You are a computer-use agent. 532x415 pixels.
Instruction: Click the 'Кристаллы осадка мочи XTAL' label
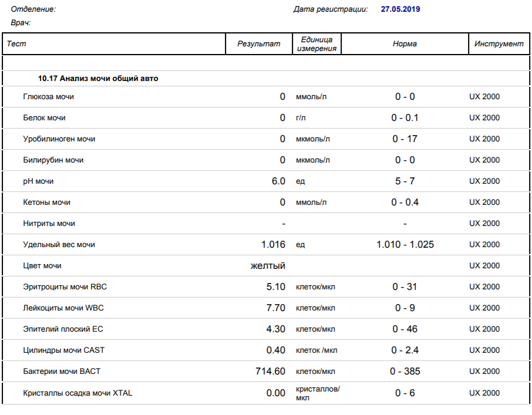coord(78,393)
